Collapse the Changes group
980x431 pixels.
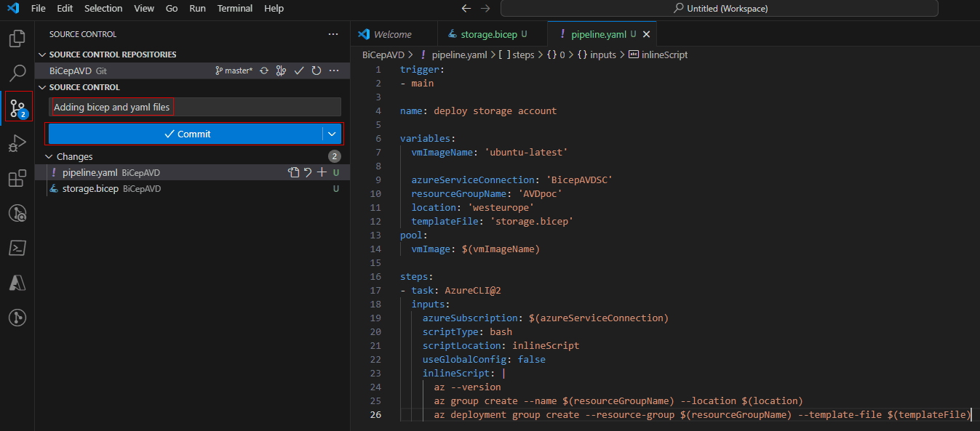(x=49, y=156)
